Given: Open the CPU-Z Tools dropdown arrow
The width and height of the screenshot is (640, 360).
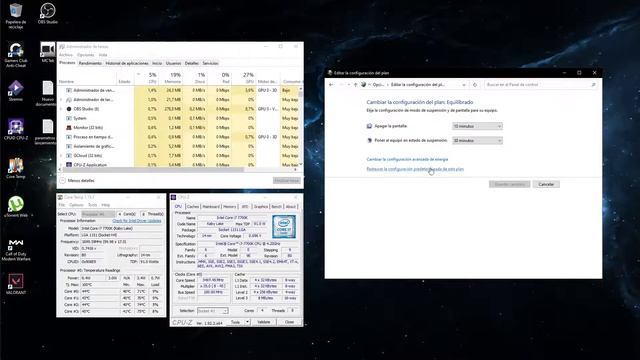Looking at the screenshot, I should click(x=247, y=322).
